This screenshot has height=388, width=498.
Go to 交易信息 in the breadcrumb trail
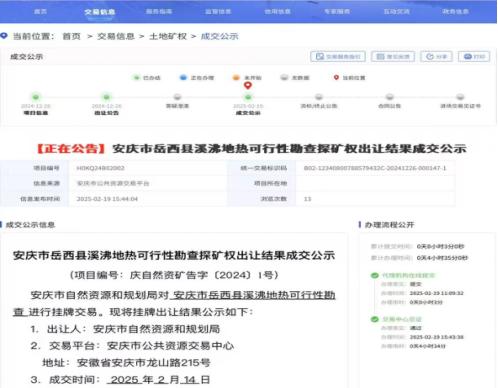[x=116, y=36]
